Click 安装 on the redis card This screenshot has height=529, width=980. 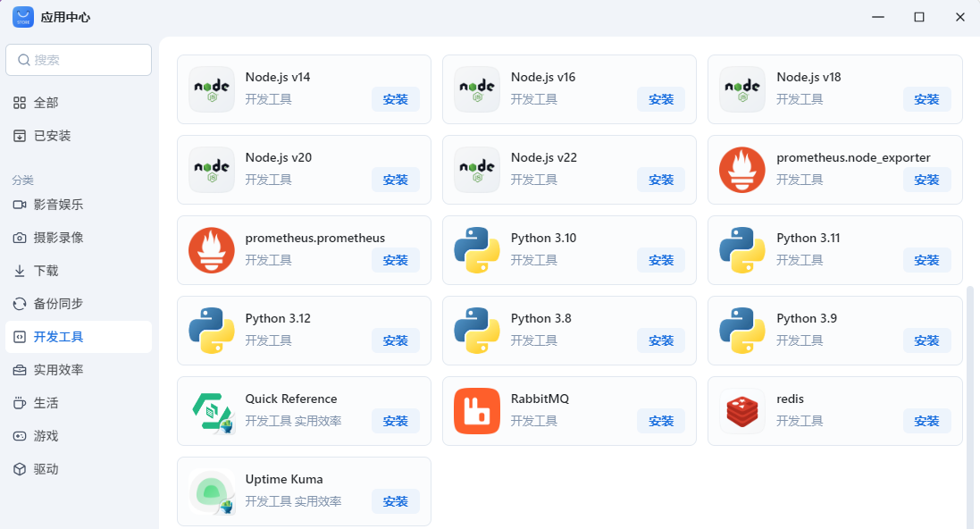pos(926,421)
